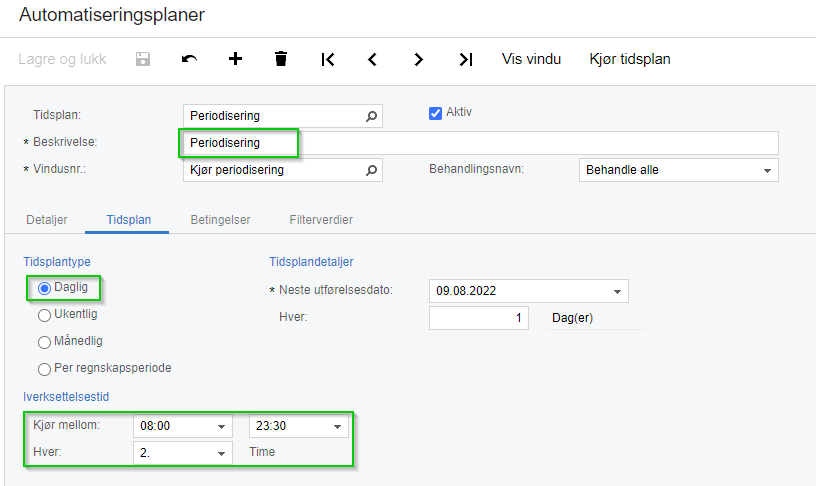Click the Kjør tidsplan button
816x486 pixels.
point(630,59)
